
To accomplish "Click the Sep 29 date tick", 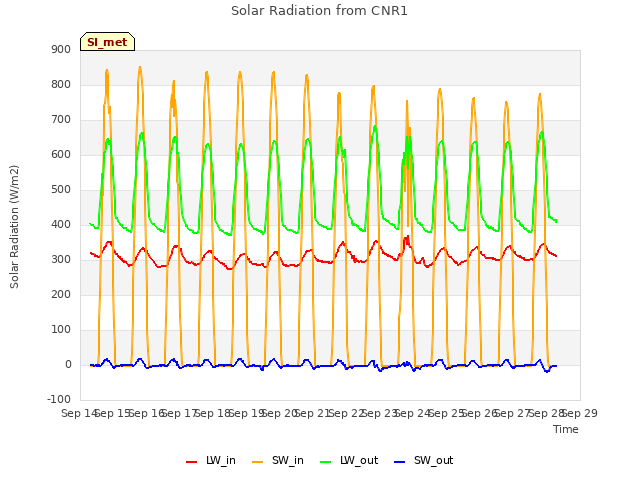I will [580, 413].
